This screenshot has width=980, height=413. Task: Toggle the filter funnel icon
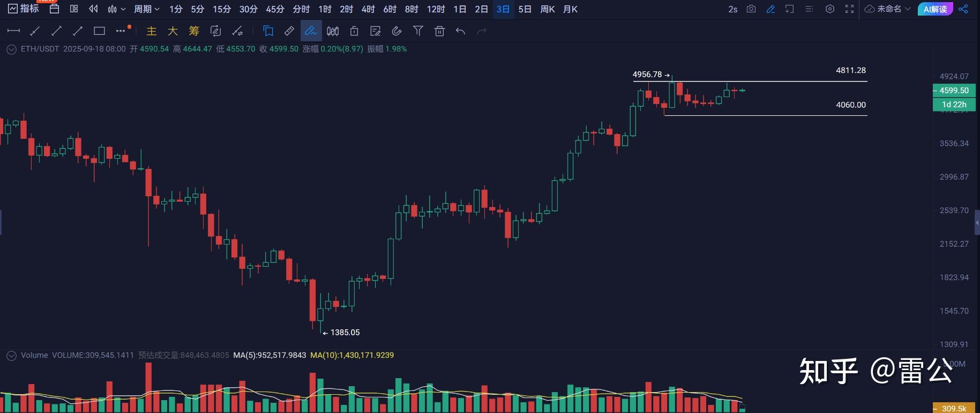[x=418, y=31]
